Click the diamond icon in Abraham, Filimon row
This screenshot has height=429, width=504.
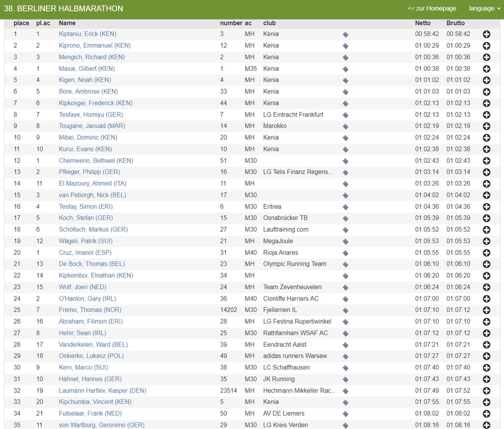346,322
